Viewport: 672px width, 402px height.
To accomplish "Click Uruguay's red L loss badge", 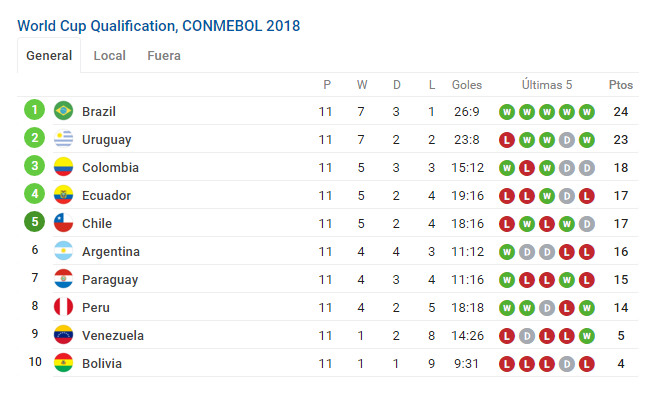I will [x=507, y=140].
